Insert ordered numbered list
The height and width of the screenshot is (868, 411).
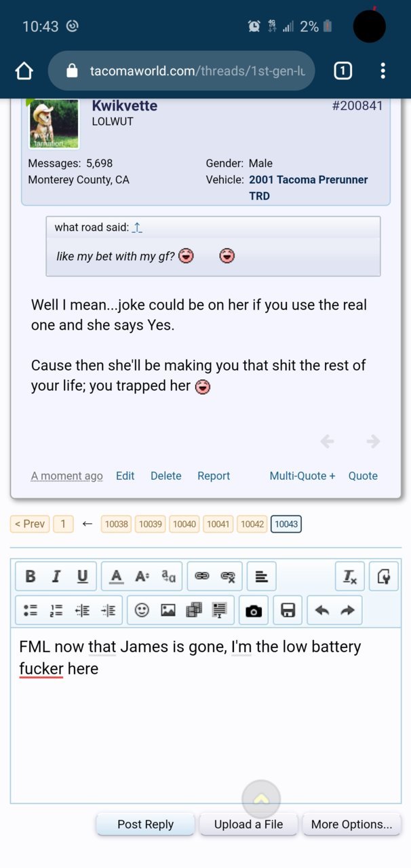[56, 611]
